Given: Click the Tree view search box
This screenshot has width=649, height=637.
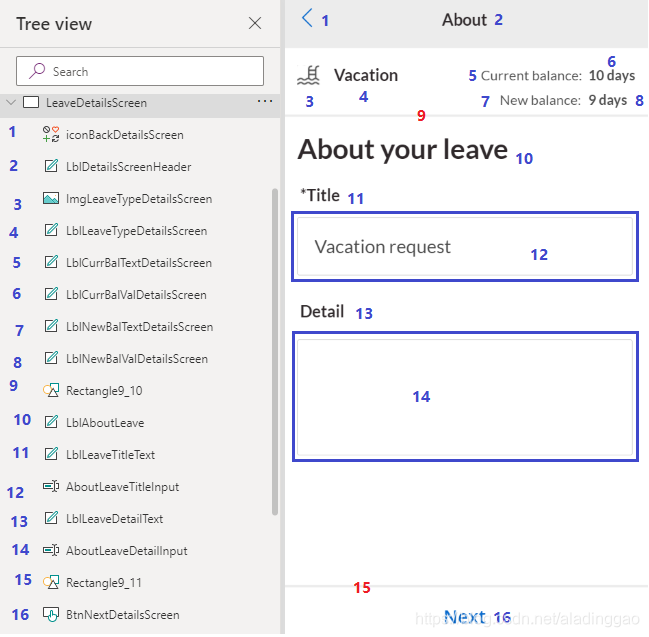Looking at the screenshot, I should tap(140, 71).
